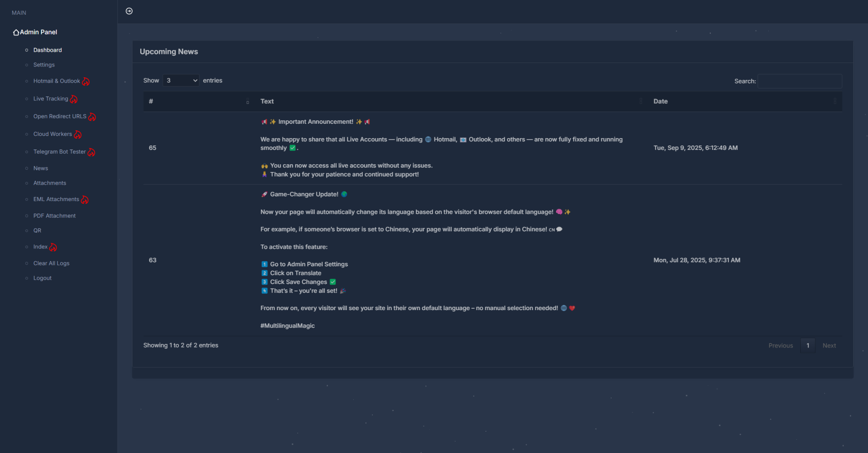Screen dimensions: 868x453
Task: Click the circled arrow sidebar toggle icon
Action: (x=129, y=11)
